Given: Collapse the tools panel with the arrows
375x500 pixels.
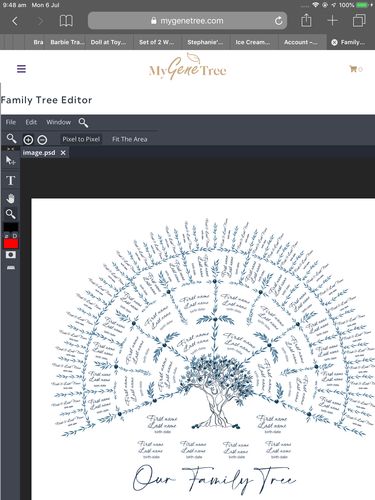Looking at the screenshot, I should pos(11,149).
